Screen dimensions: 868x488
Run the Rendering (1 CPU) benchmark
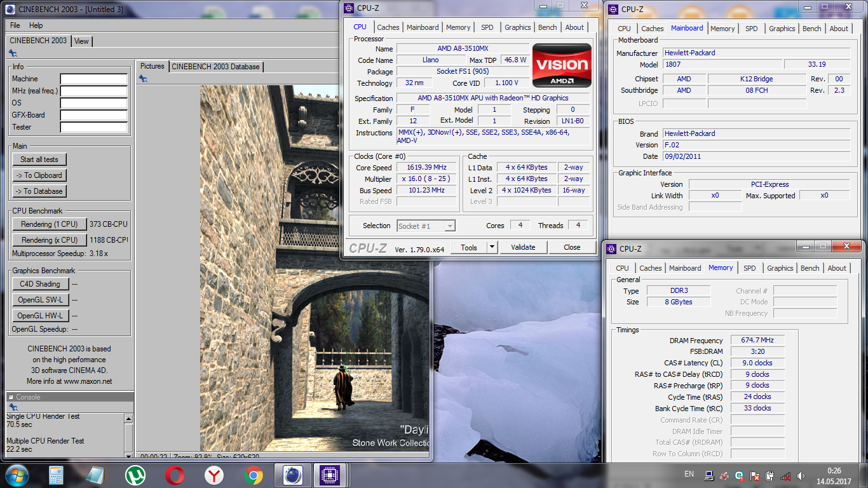pyautogui.click(x=50, y=224)
